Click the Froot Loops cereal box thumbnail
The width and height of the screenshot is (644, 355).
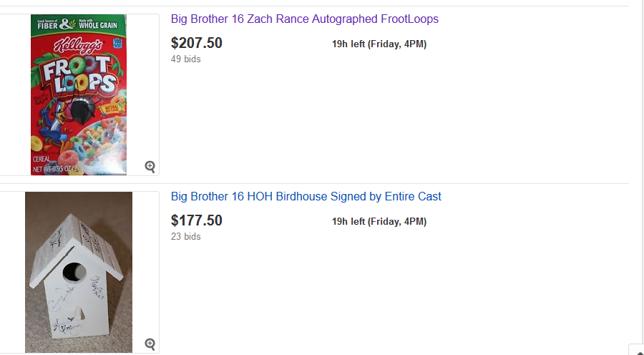pos(79,107)
